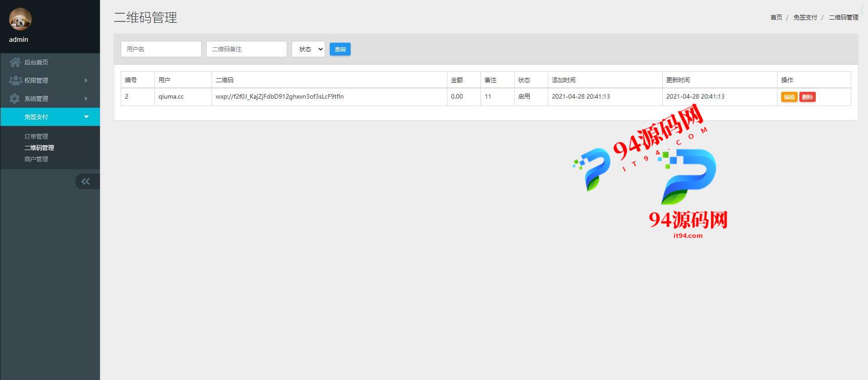
Task: Go to 订单管理 submenu item
Action: click(36, 136)
